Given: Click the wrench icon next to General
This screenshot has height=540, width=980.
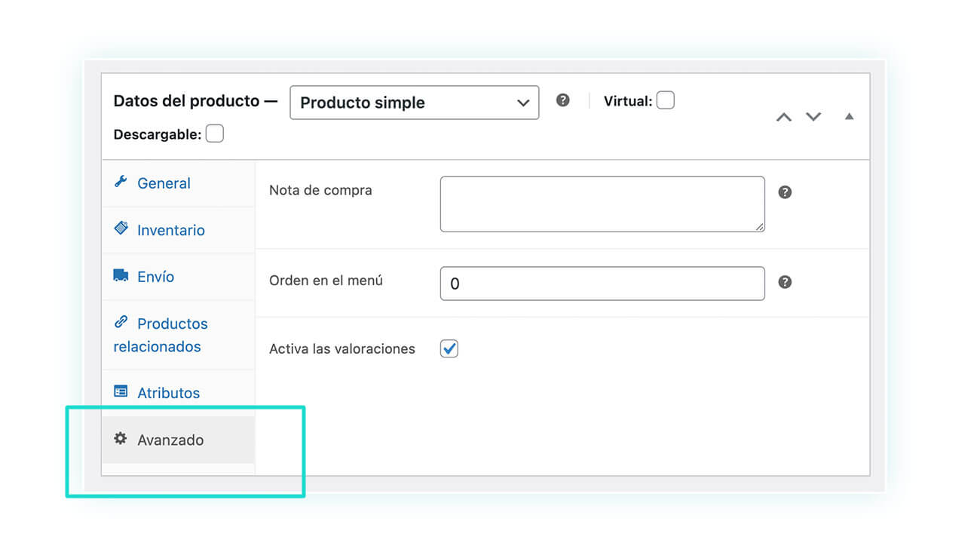Looking at the screenshot, I should point(120,182).
